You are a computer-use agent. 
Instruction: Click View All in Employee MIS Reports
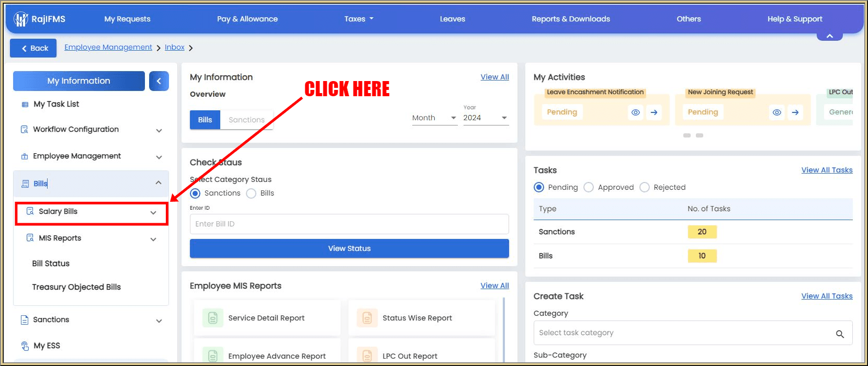[x=495, y=285]
